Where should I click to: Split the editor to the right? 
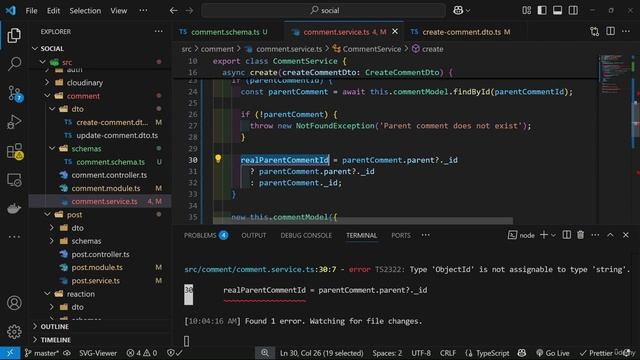coord(611,32)
